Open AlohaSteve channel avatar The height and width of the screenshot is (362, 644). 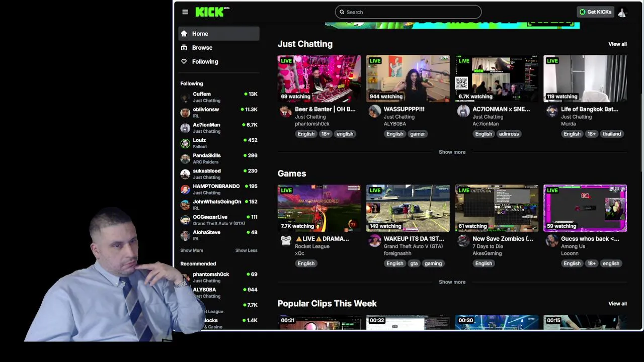click(185, 235)
